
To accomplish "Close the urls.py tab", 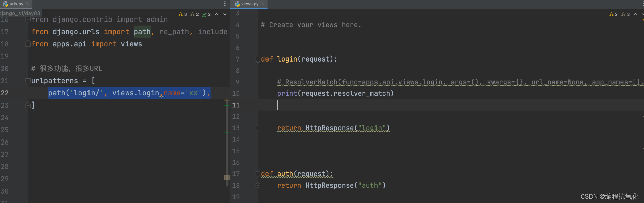I will 28,4.
